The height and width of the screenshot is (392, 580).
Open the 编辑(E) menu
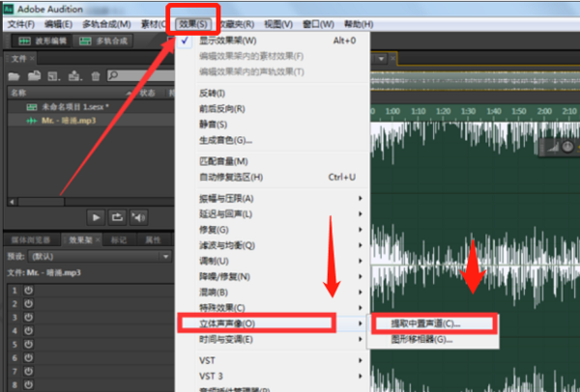(x=58, y=24)
